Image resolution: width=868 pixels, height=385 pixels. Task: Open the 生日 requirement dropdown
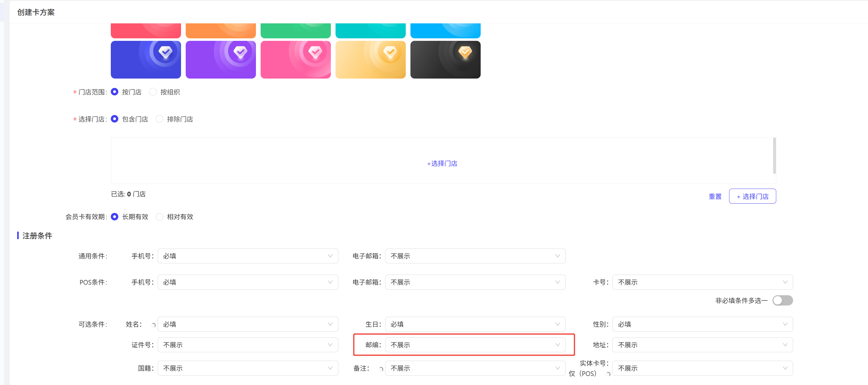click(475, 324)
